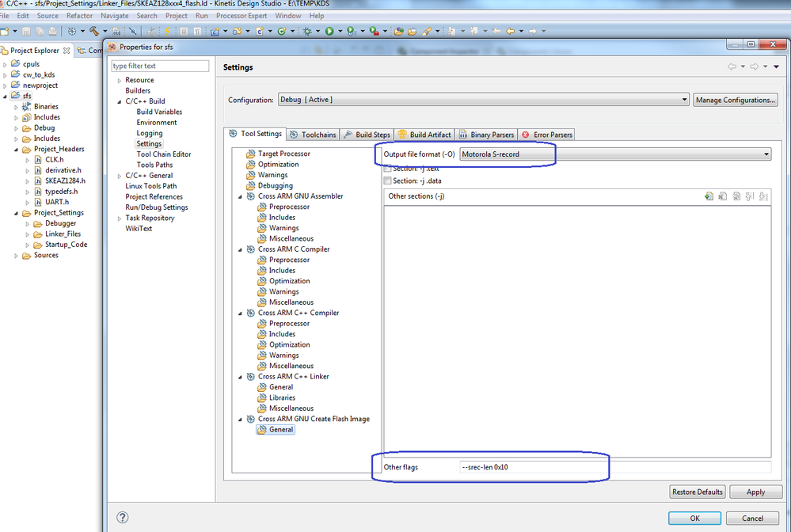This screenshot has width=791, height=532.
Task: Collapse Cross ARM GNU Assembler node
Action: 240,196
